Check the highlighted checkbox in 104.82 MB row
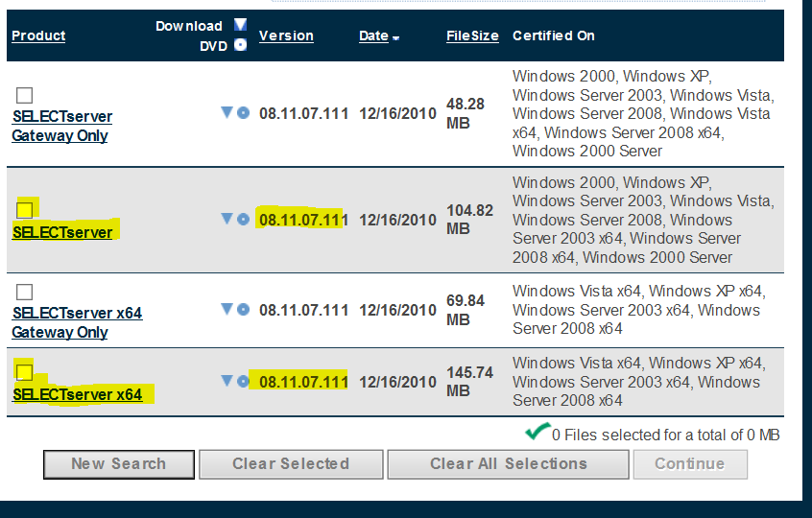The height and width of the screenshot is (518, 812). point(24,209)
